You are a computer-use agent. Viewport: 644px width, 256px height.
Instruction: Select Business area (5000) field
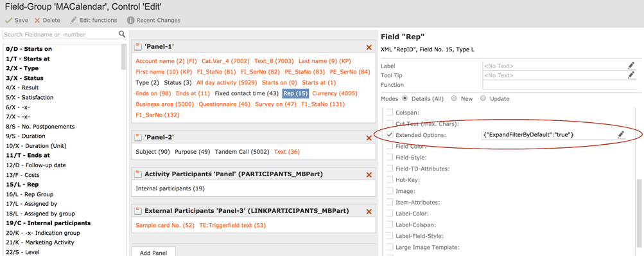(165, 104)
